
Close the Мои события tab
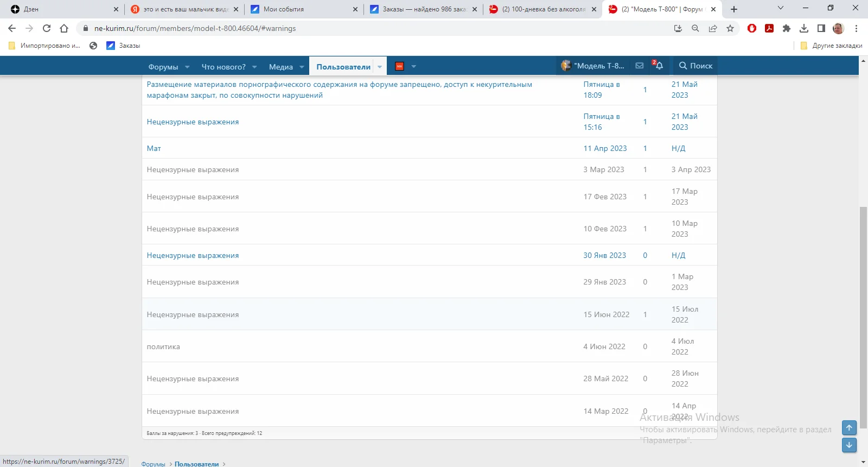[355, 9]
